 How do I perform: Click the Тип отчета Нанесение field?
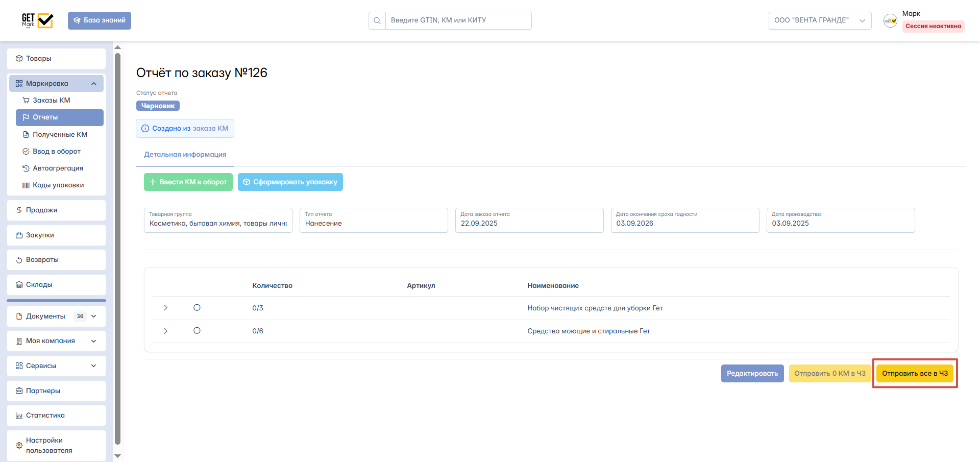click(x=374, y=220)
